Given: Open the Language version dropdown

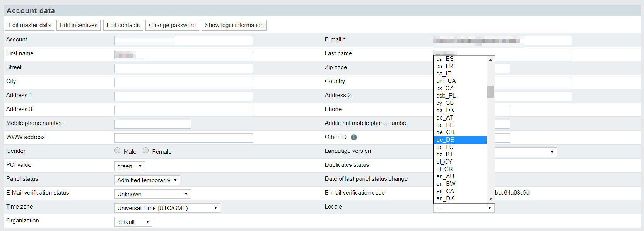Looking at the screenshot, I should pyautogui.click(x=526, y=152).
